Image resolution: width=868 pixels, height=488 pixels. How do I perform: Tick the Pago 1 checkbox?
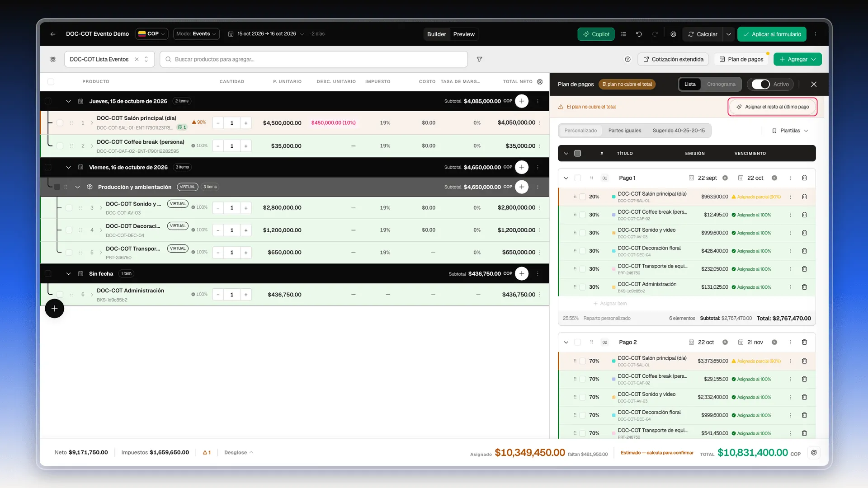pos(577,178)
